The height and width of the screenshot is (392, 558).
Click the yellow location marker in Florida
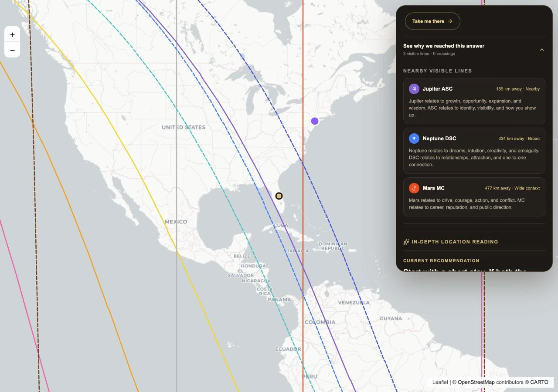tap(279, 196)
